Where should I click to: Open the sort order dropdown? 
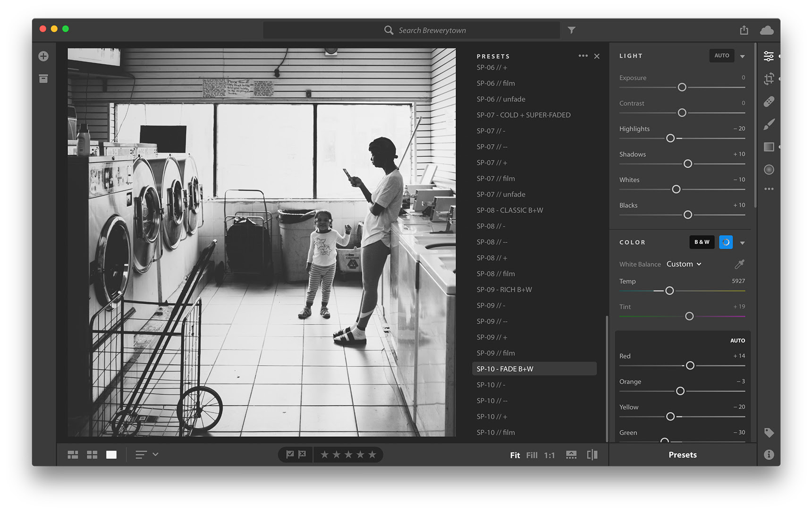point(147,455)
